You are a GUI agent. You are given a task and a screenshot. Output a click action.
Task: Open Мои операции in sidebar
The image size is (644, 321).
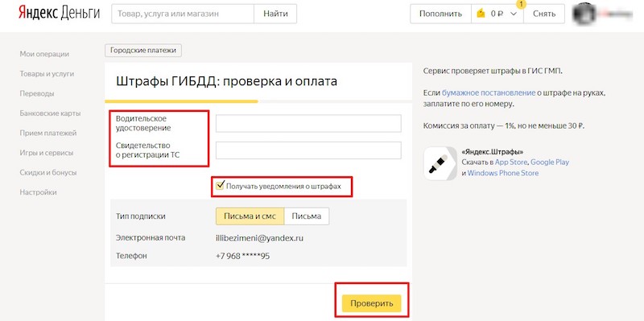pyautogui.click(x=44, y=54)
